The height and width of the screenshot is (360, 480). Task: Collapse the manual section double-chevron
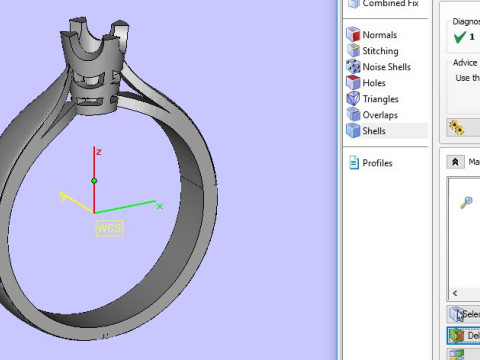(x=455, y=162)
